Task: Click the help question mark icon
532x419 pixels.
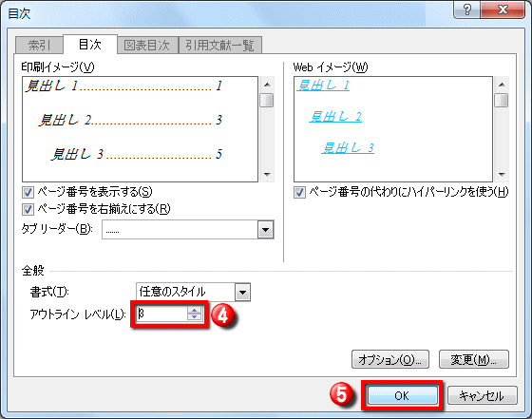Action: (466, 10)
